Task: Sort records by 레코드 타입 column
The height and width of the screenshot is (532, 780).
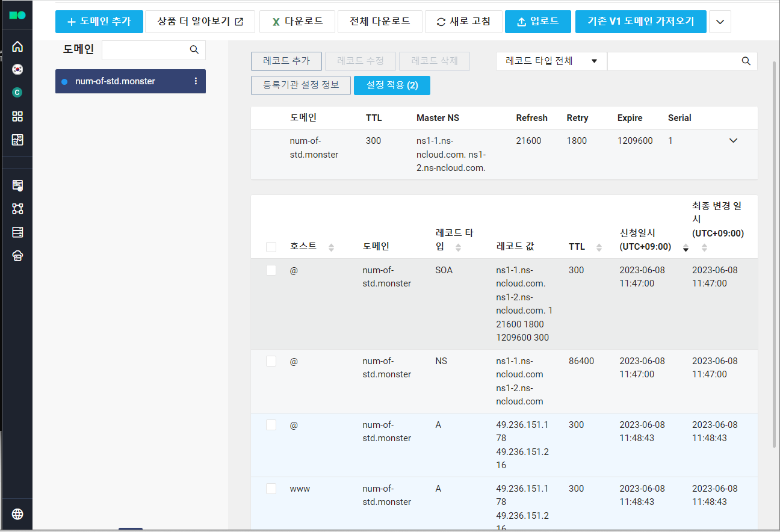Action: 458,247
